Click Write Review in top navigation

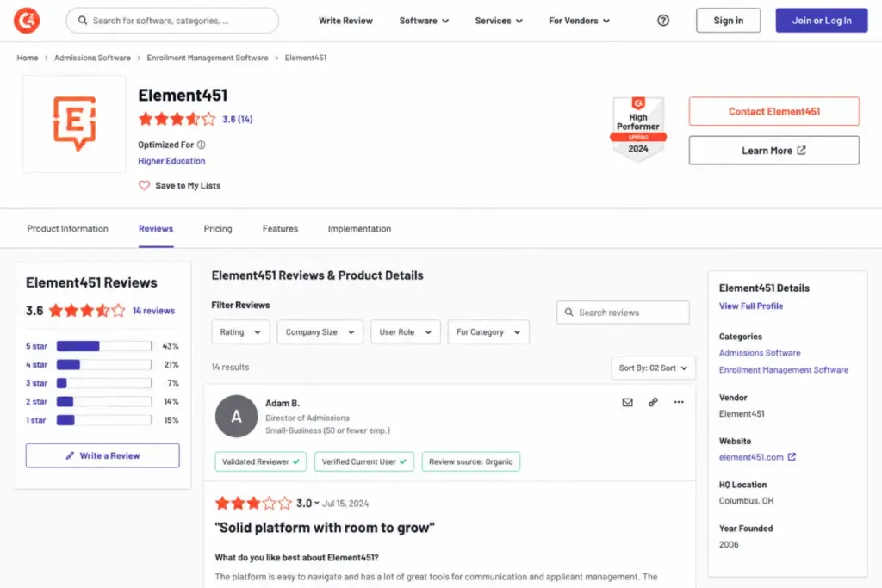[x=345, y=21]
